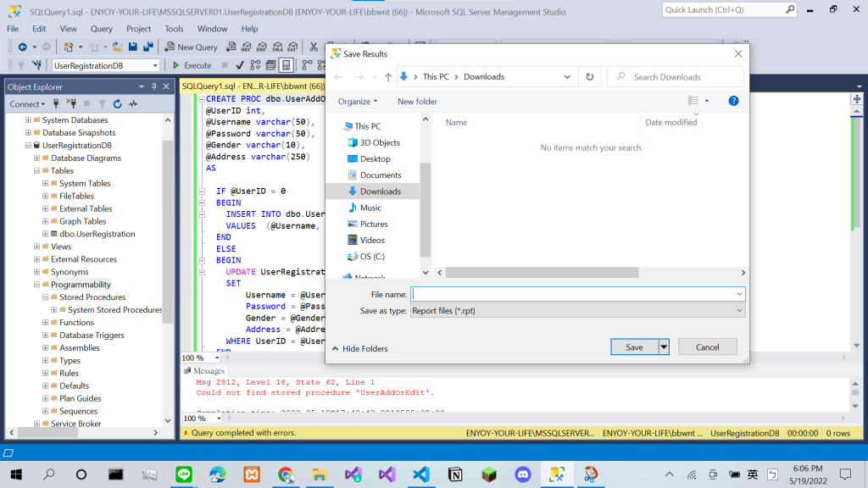This screenshot has width=868, height=488.
Task: Expand the dbo.UserRegistration table node
Action: [46, 234]
